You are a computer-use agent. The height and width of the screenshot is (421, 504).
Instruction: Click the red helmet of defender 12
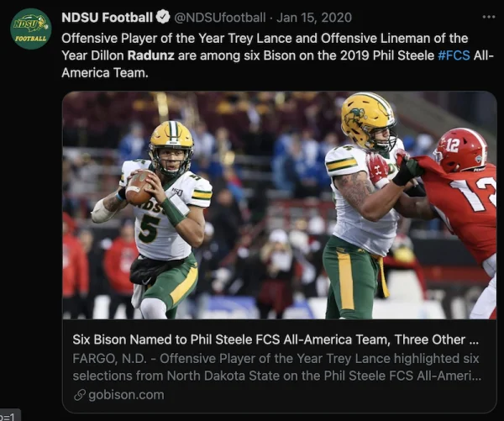pos(459,150)
